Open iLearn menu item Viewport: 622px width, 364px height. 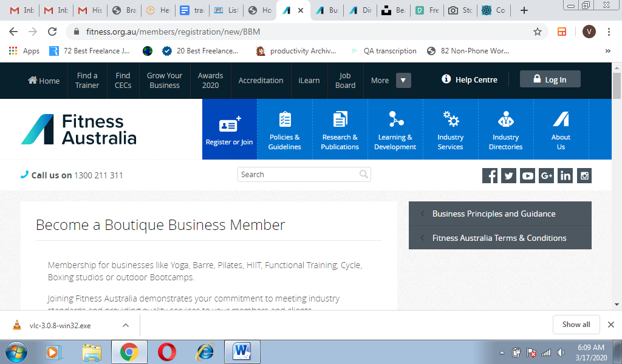(x=309, y=81)
